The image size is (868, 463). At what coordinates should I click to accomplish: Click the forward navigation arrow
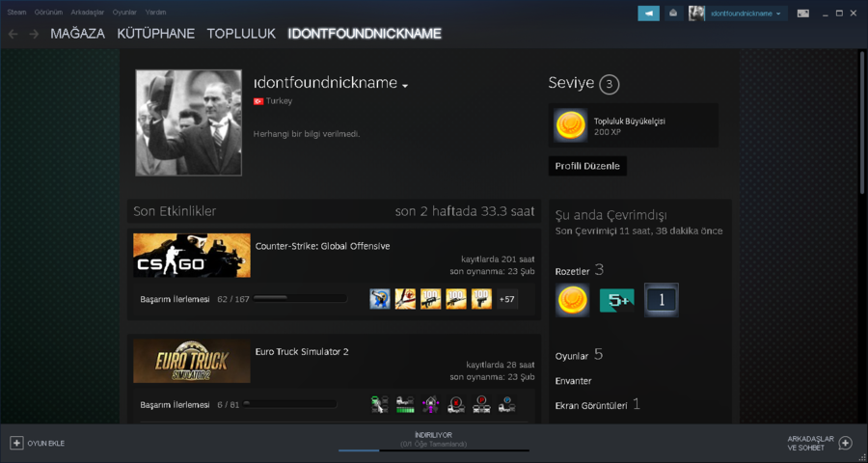tap(35, 34)
